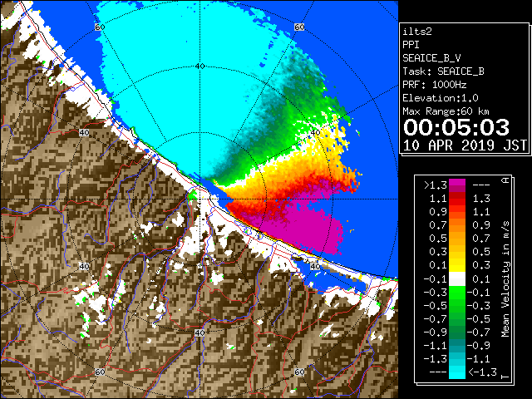
Task: Click the ">1.3" legend label
Action: coord(435,185)
